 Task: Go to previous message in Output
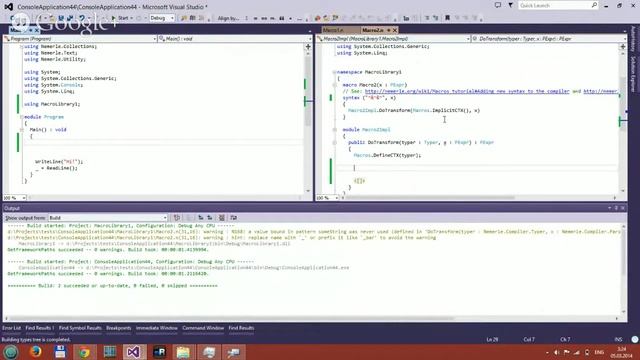pyautogui.click(x=200, y=218)
